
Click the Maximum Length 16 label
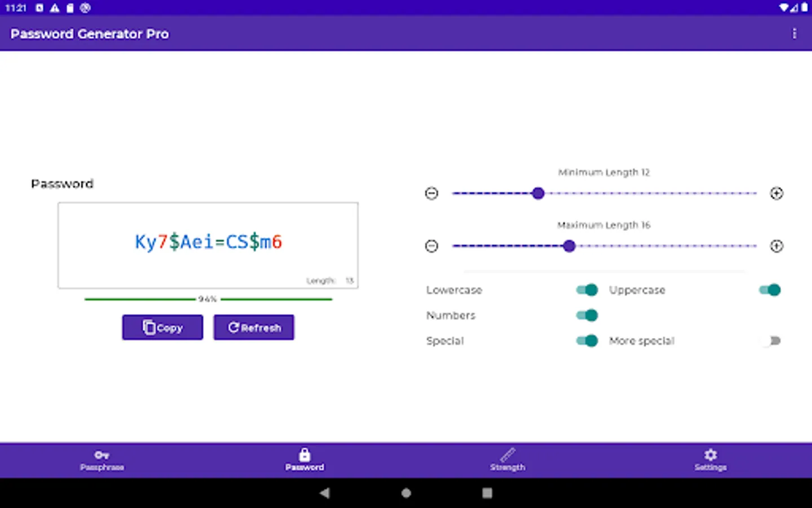click(604, 225)
